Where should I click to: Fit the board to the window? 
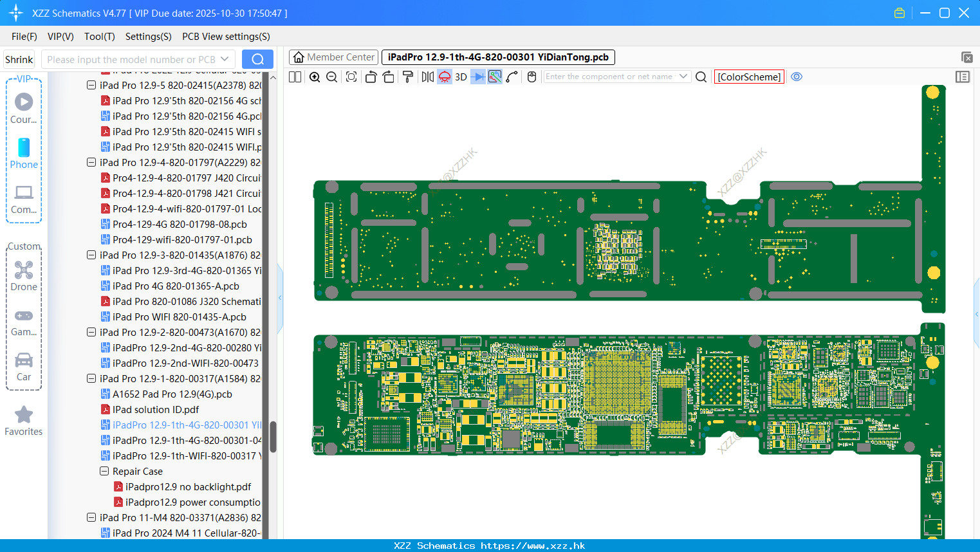click(x=351, y=77)
